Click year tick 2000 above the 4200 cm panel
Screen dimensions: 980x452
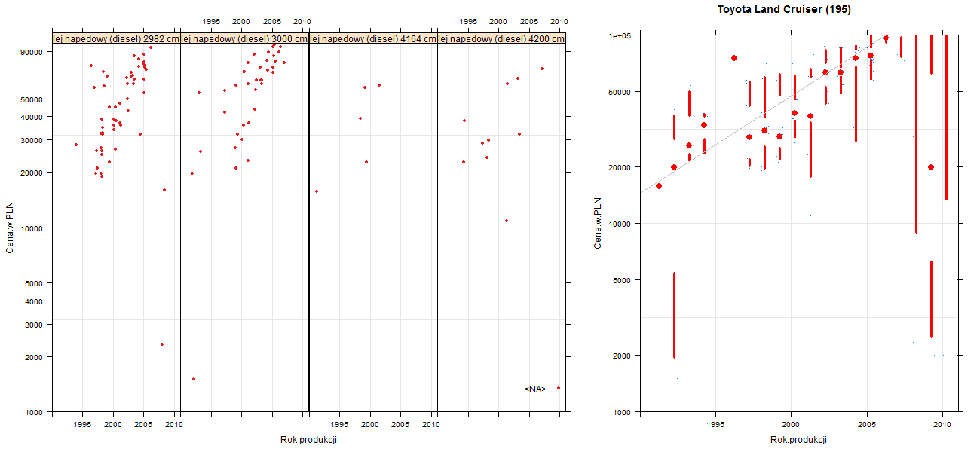click(x=499, y=21)
